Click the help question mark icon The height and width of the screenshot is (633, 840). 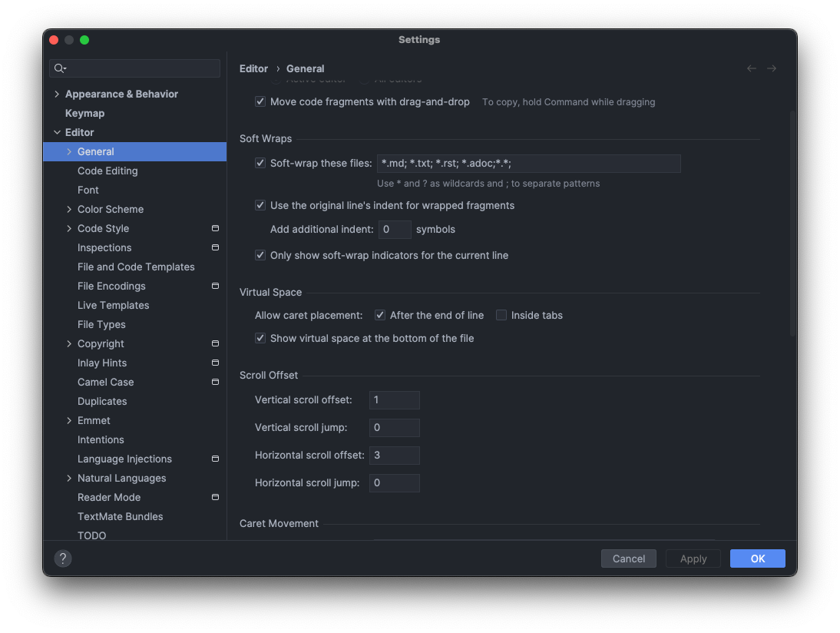click(63, 558)
